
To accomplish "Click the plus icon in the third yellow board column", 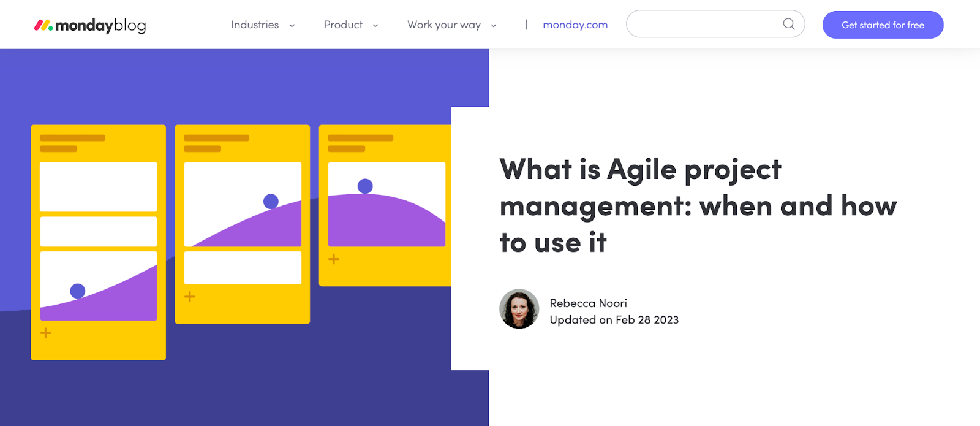I will click(334, 259).
